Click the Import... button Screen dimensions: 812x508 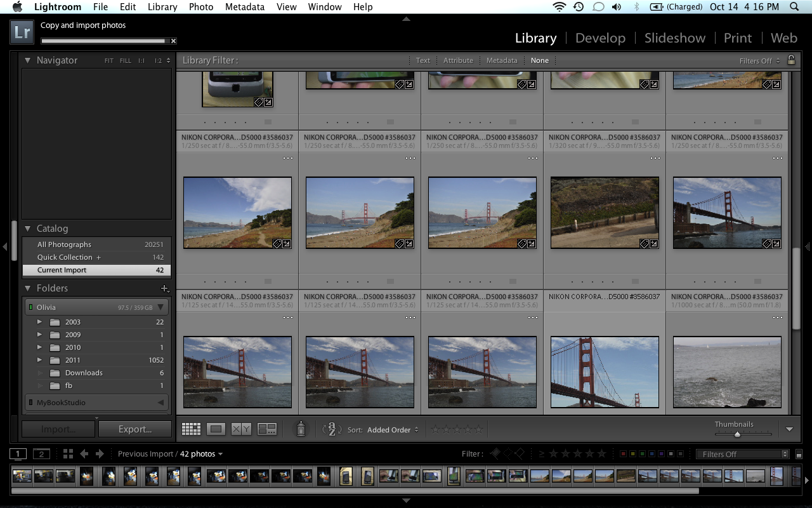[58, 429]
